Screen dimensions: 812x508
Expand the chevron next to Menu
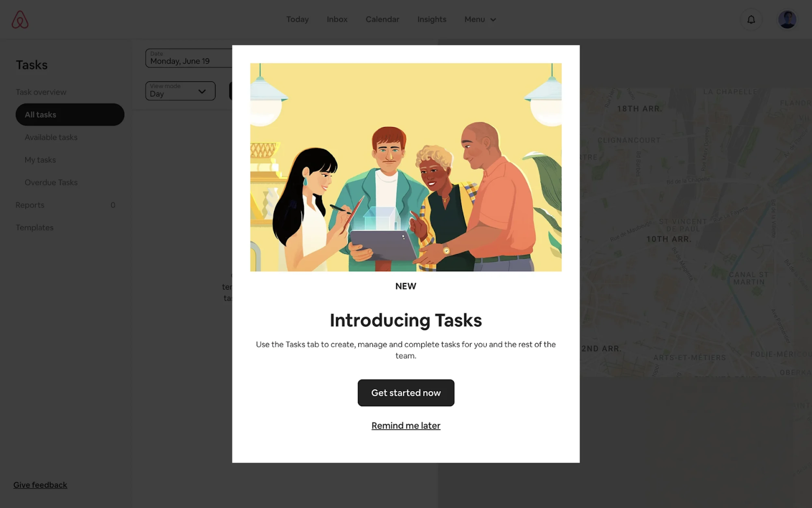[493, 20]
